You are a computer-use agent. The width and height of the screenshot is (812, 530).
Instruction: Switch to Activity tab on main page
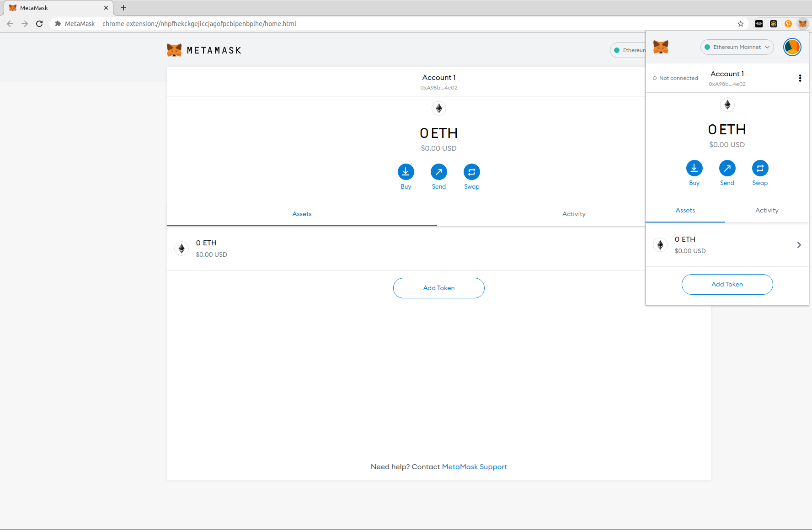[x=574, y=214]
